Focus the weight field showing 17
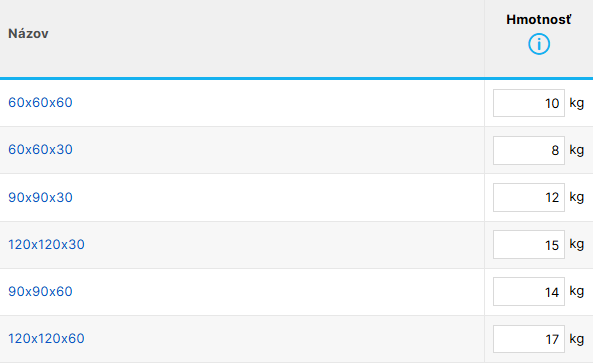 (529, 339)
